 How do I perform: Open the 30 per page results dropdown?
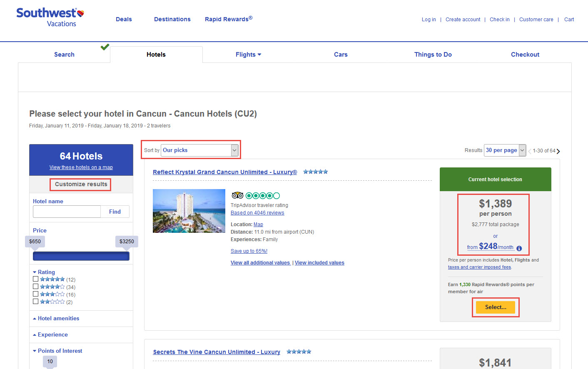[x=505, y=150]
